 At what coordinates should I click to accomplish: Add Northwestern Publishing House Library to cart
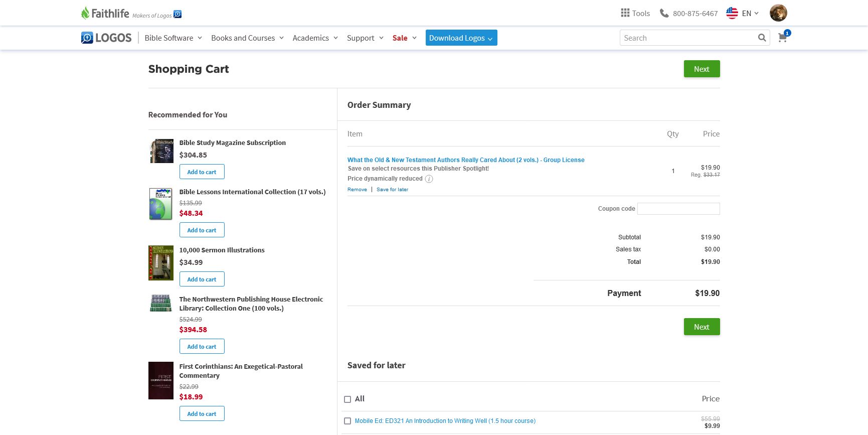pyautogui.click(x=202, y=346)
